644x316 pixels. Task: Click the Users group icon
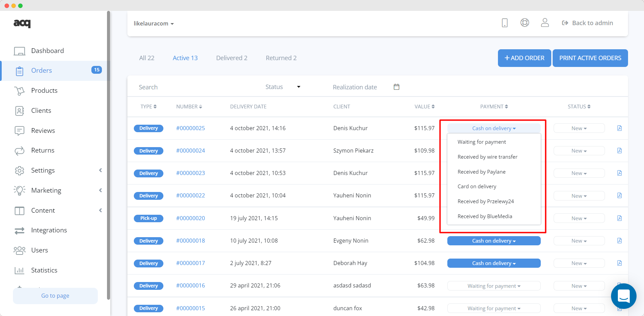pos(19,250)
